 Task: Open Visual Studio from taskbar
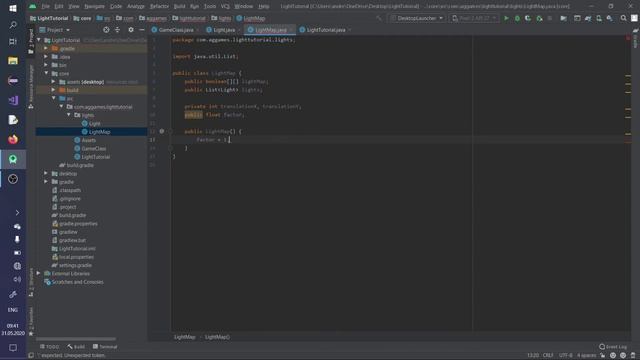(x=13, y=100)
